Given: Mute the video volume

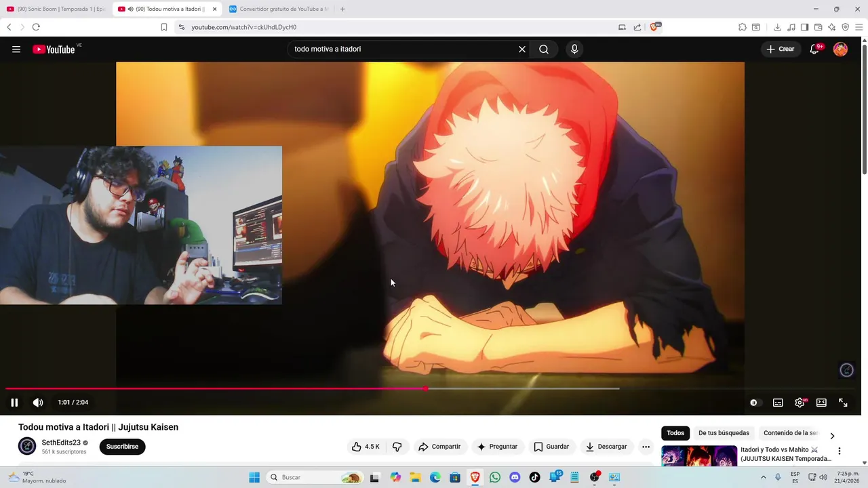Looking at the screenshot, I should pyautogui.click(x=38, y=403).
